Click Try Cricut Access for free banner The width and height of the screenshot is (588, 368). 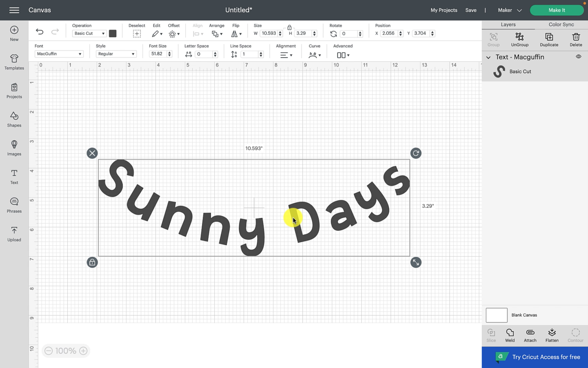click(x=535, y=357)
